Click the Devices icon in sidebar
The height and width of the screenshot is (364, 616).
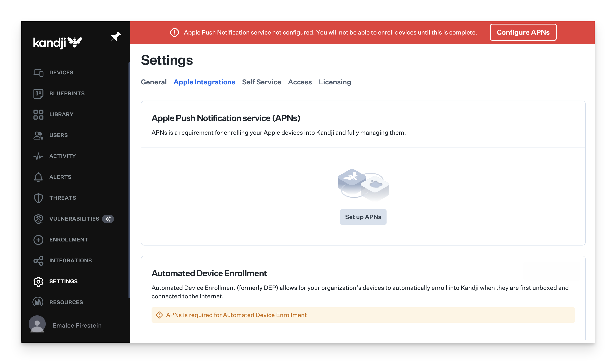pyautogui.click(x=39, y=72)
